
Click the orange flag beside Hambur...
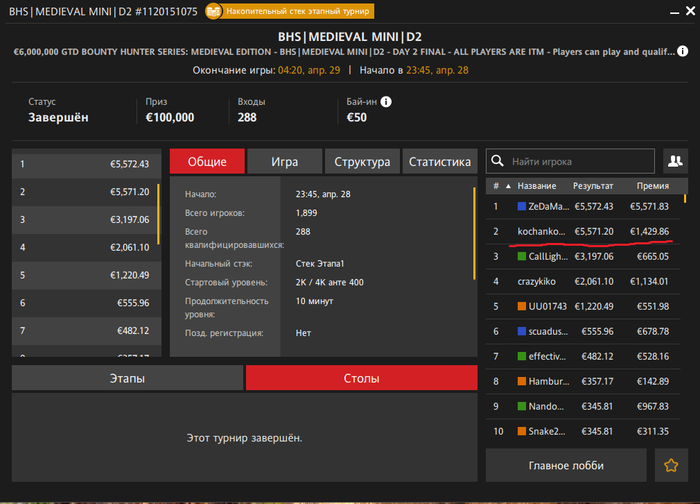coord(521,381)
